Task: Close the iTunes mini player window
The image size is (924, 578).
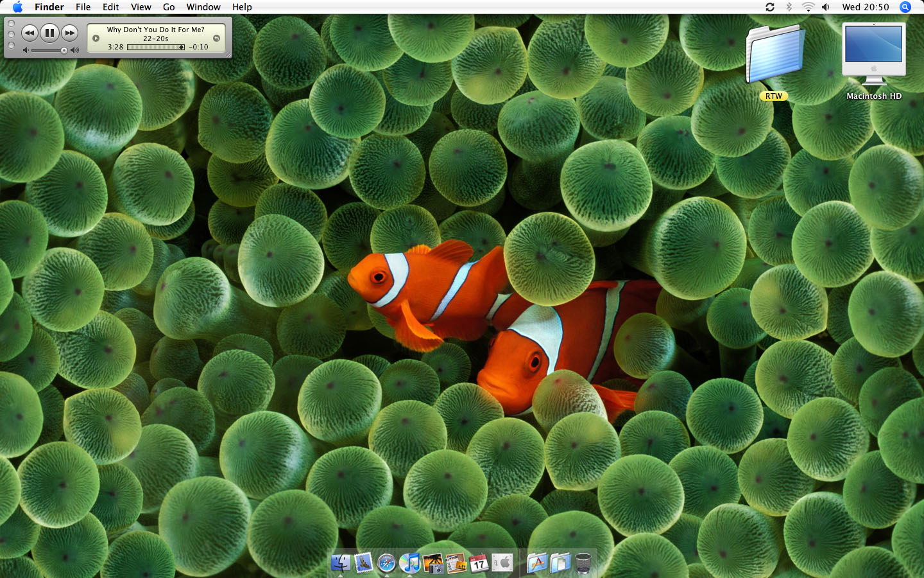Action: click(11, 24)
